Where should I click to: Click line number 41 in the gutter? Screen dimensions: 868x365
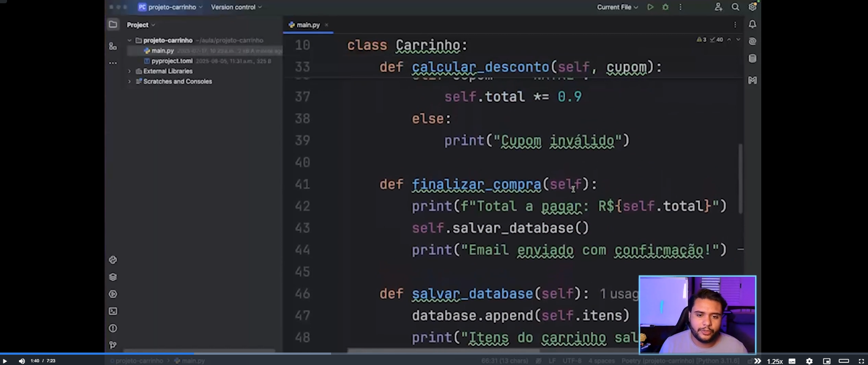302,184
